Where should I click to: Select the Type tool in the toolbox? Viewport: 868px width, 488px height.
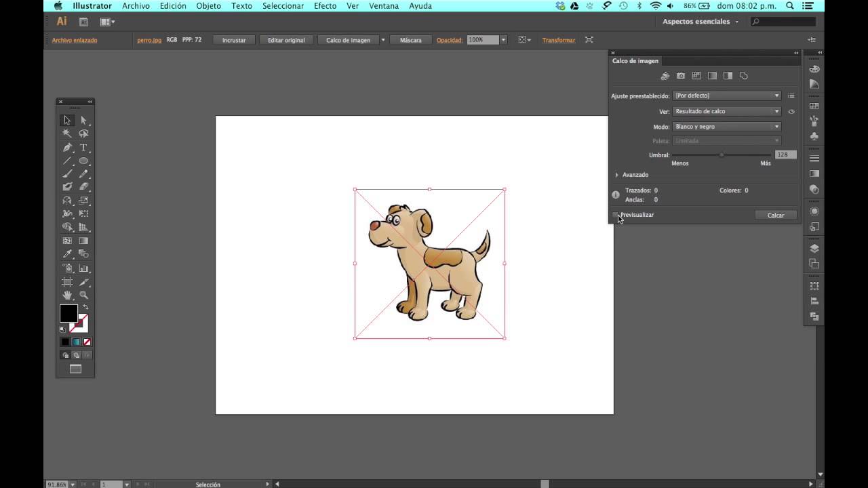coord(83,148)
